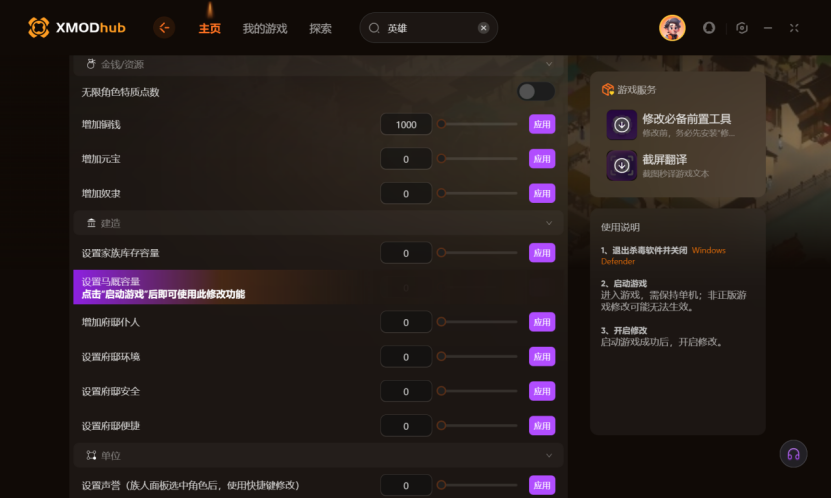Open the headset customer support icon

(793, 454)
